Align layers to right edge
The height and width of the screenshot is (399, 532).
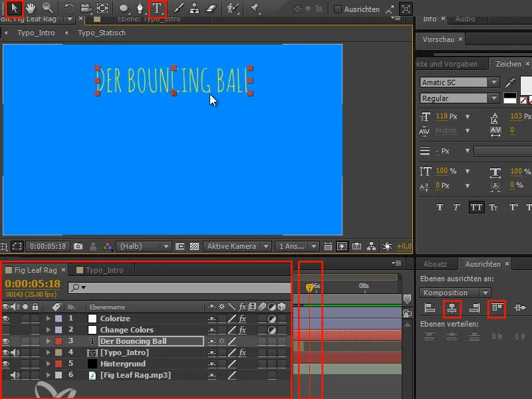[x=474, y=308]
